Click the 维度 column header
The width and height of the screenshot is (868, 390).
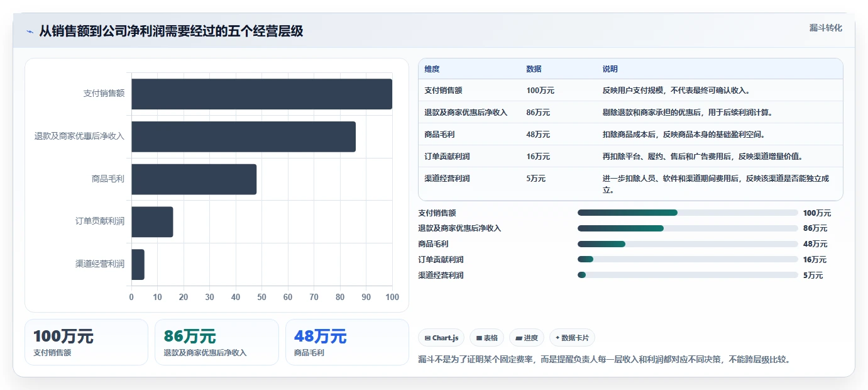[x=432, y=69]
